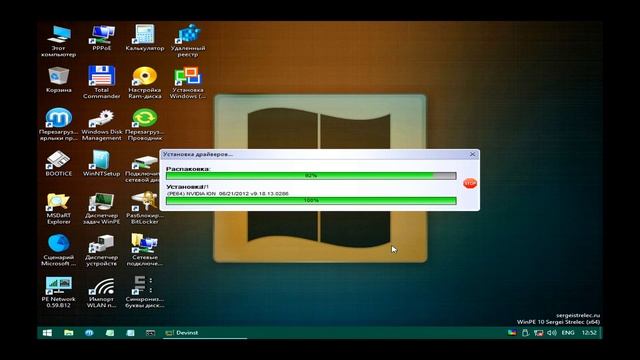
Task: Click the 12:52 taskbar clock
Action: (x=589, y=333)
